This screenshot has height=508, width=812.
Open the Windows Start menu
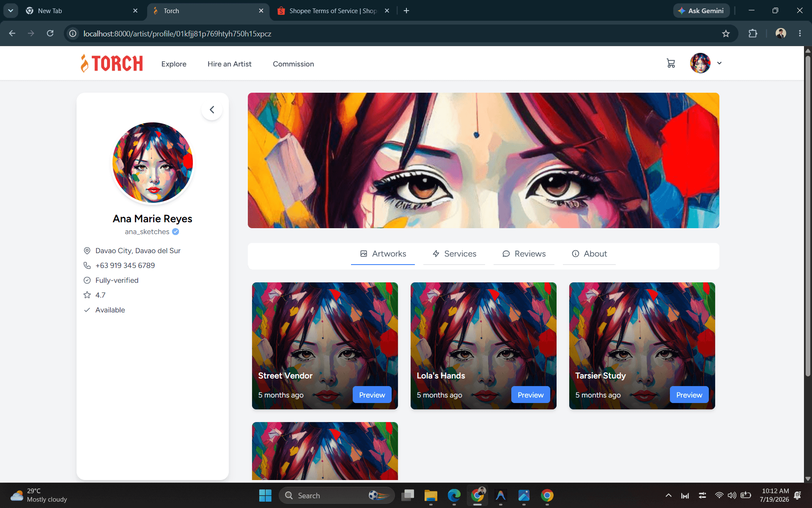tap(265, 495)
